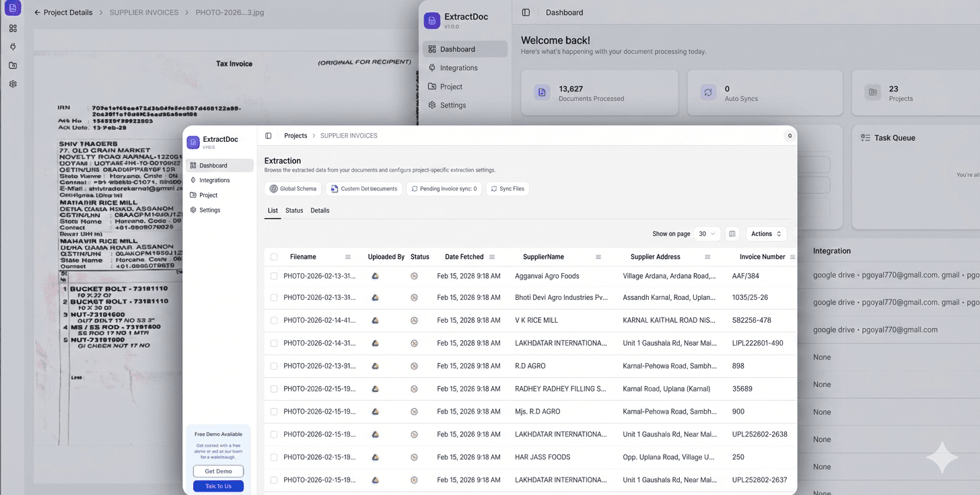The height and width of the screenshot is (495, 980).
Task: Click the Dashboard grid icon in left rail
Action: click(x=12, y=28)
